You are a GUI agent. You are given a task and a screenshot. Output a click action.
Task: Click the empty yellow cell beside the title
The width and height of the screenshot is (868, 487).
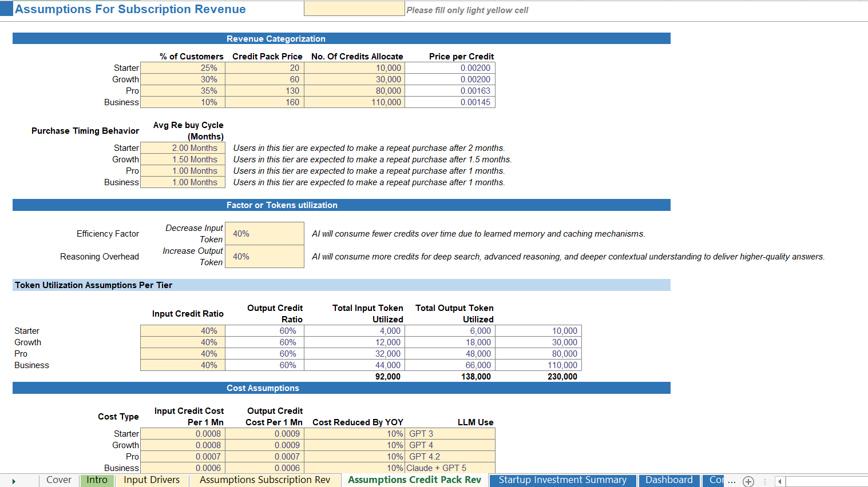[x=354, y=9]
